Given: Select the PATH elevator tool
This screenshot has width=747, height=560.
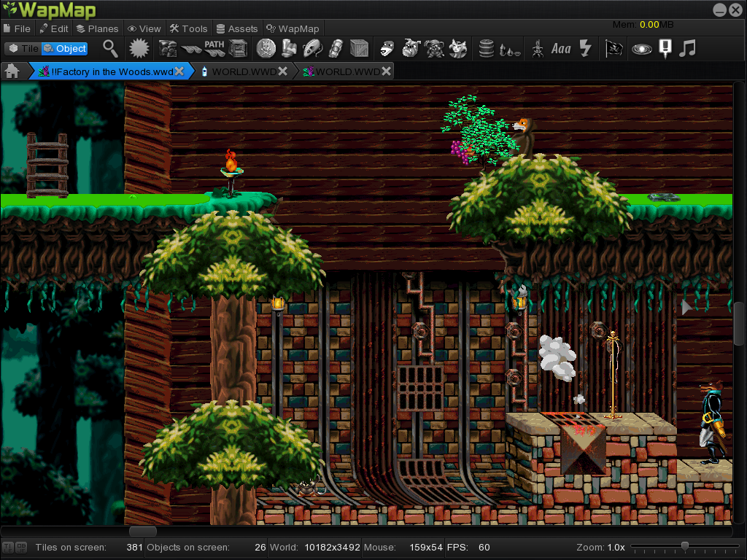Looking at the screenshot, I should [x=214, y=49].
